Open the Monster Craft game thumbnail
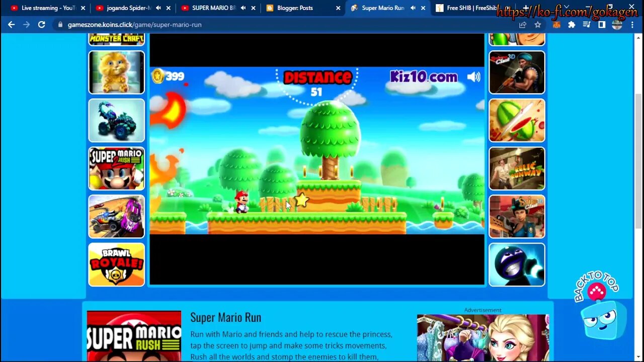 pyautogui.click(x=117, y=39)
